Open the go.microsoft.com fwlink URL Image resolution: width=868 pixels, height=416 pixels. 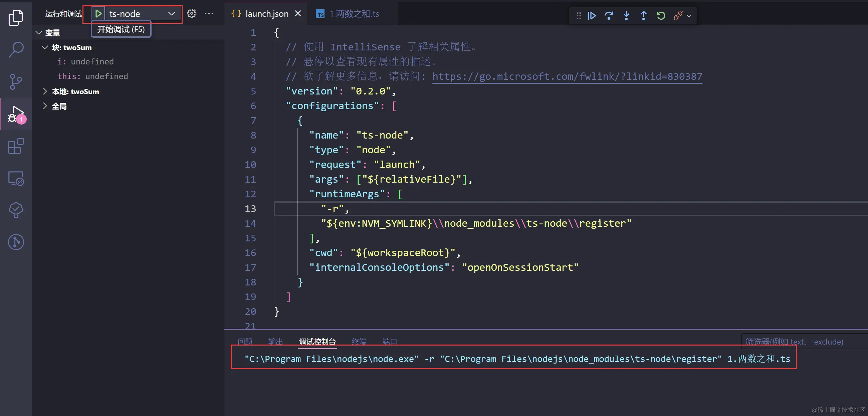pyautogui.click(x=567, y=76)
